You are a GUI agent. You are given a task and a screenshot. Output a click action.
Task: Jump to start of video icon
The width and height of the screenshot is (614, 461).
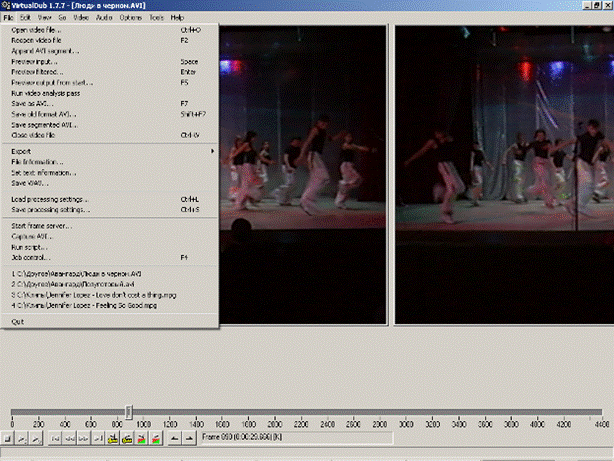coord(55,438)
